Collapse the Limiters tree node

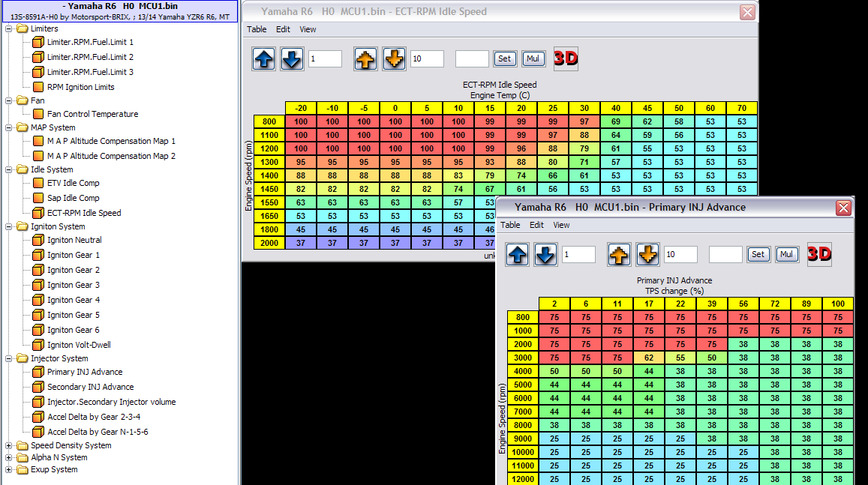9,28
